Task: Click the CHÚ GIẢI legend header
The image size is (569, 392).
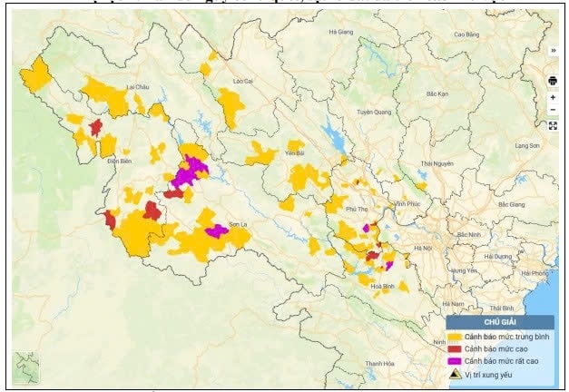Action: click(500, 322)
